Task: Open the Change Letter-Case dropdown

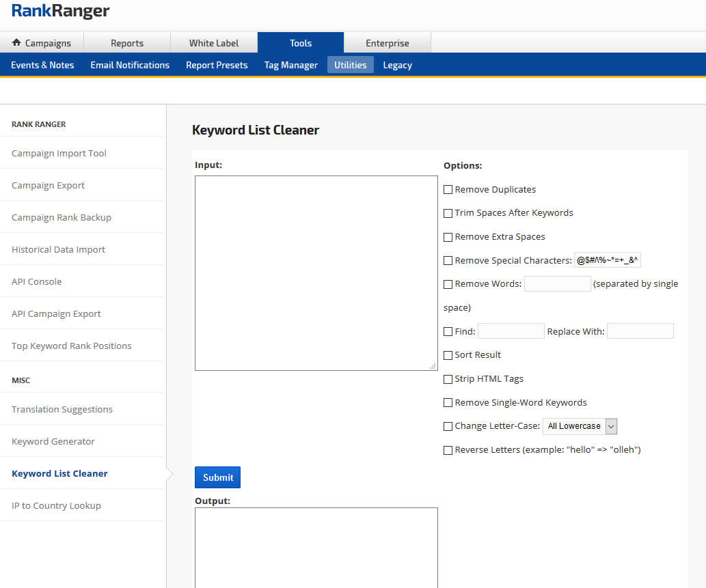Action: 580,426
